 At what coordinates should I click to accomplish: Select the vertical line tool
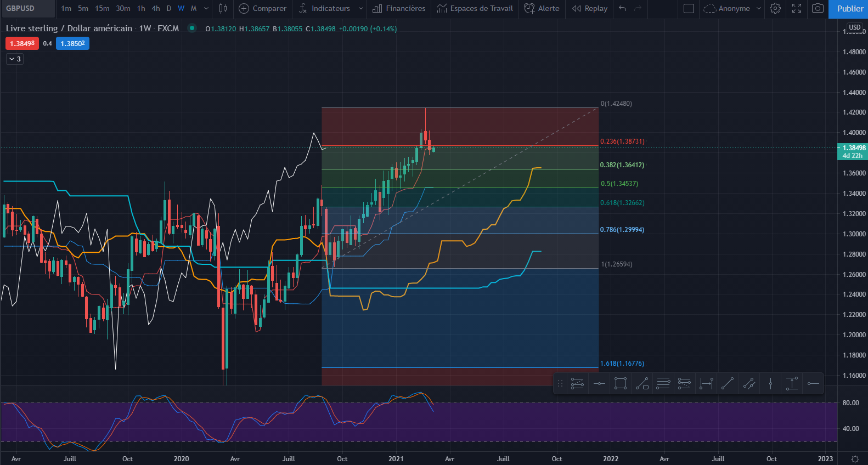coord(770,384)
